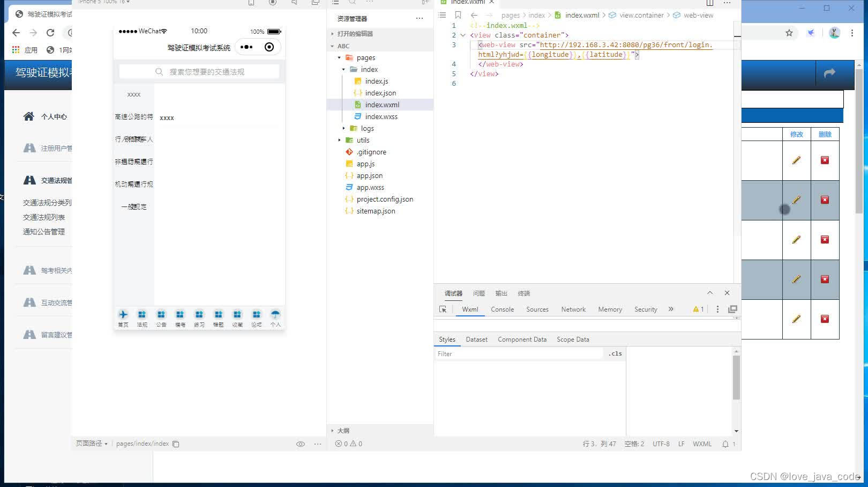This screenshot has width=868, height=487.
Task: Toggle the editor bookmark icon
Action: [458, 15]
